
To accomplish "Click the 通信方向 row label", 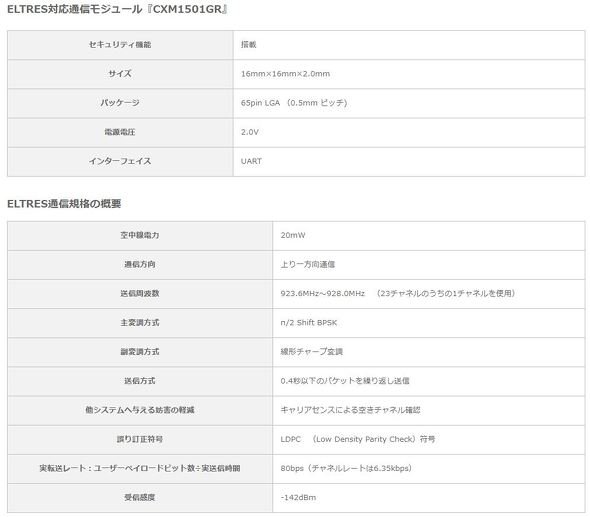I will (140, 264).
